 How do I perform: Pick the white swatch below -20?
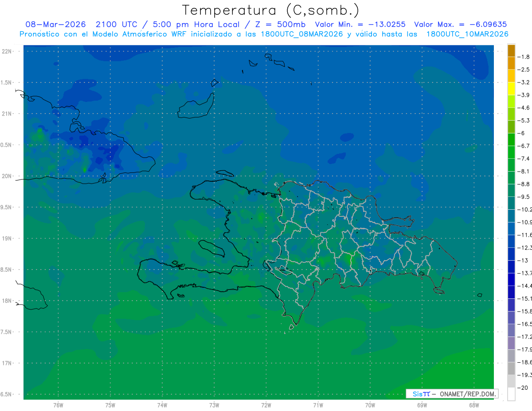click(511, 394)
